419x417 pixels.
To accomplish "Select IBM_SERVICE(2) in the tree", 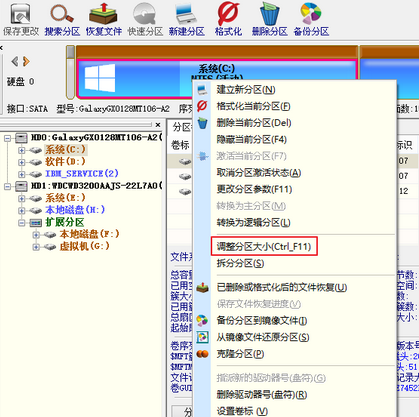I will [x=82, y=174].
